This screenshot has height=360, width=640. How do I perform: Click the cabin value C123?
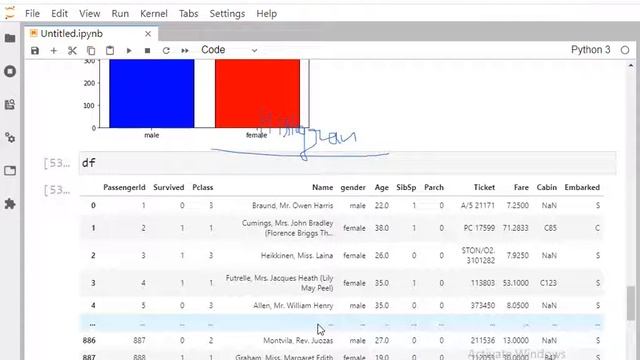click(548, 283)
